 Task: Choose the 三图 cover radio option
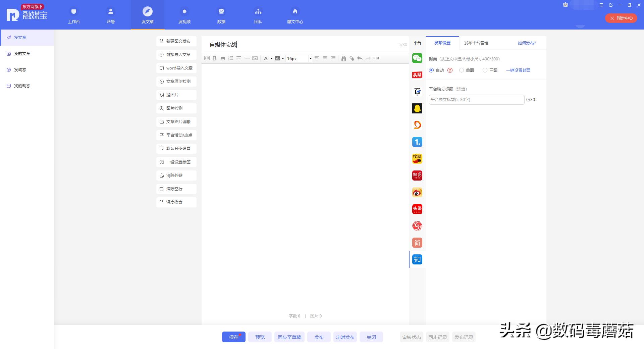click(485, 70)
